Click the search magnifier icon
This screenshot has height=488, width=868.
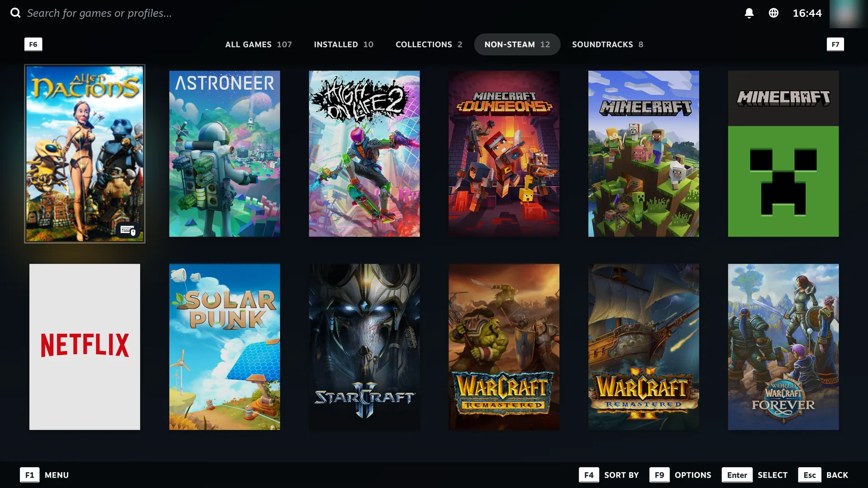(x=15, y=13)
